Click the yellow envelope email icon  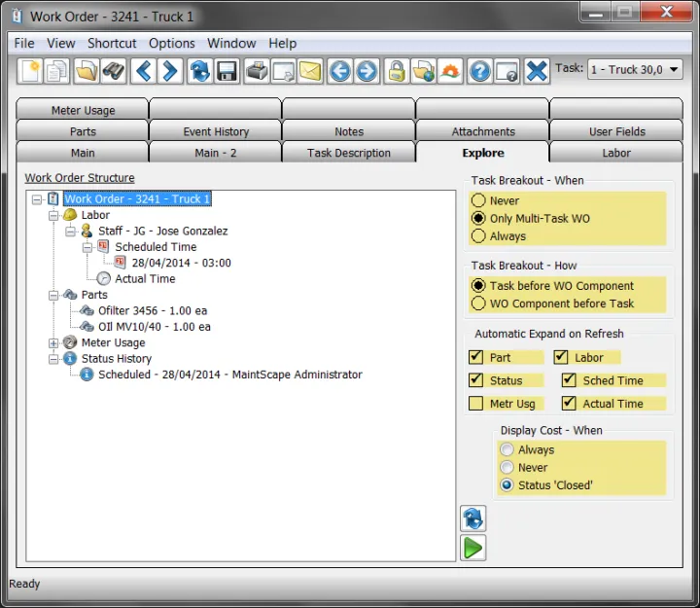[x=310, y=71]
